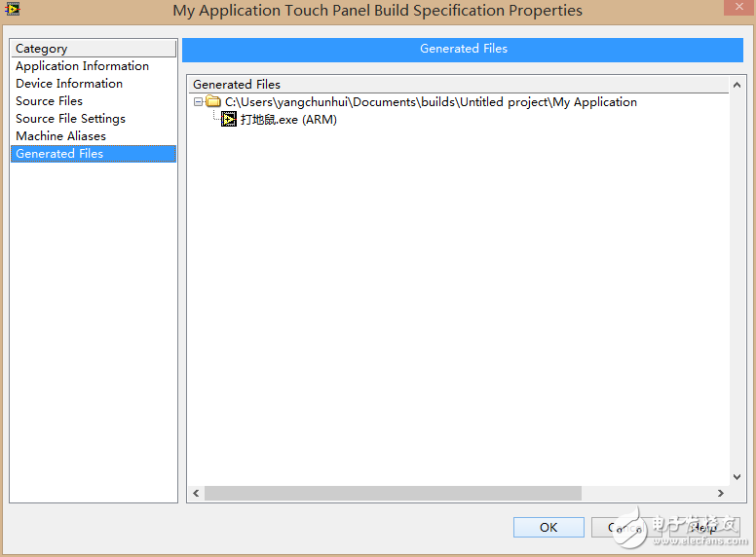Click the Help button
The height and width of the screenshot is (557, 756).
click(704, 527)
